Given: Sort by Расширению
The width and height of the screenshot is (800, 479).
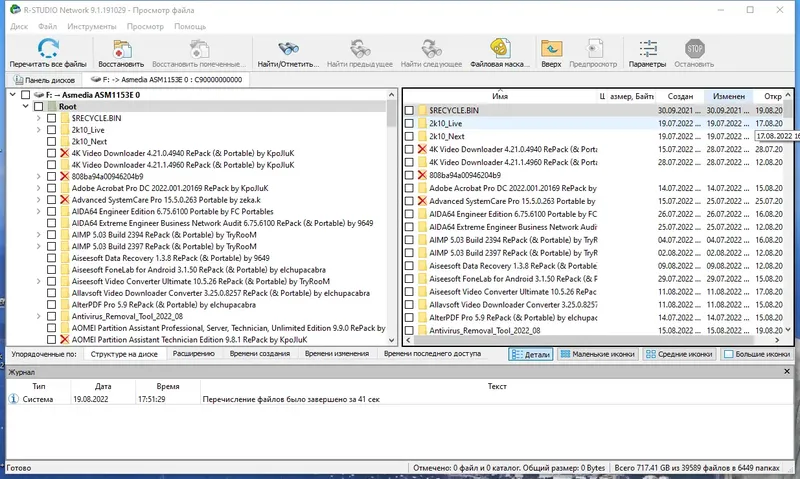Looking at the screenshot, I should pos(193,354).
